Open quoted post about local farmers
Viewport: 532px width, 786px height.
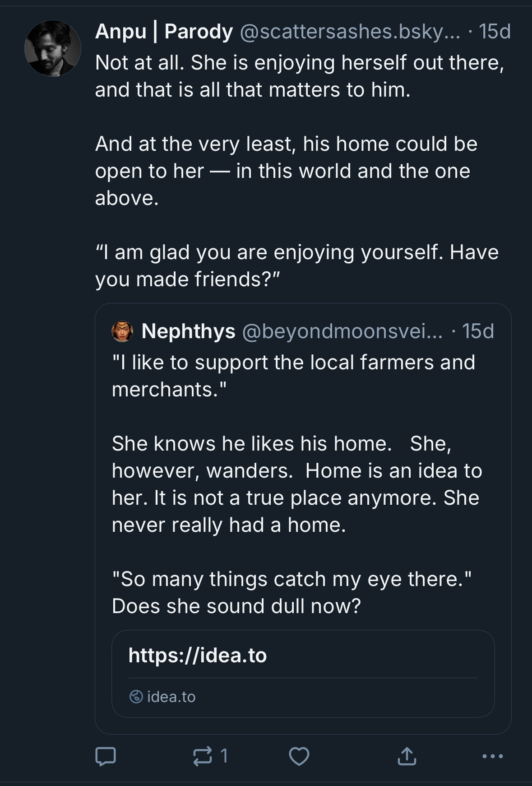click(293, 376)
